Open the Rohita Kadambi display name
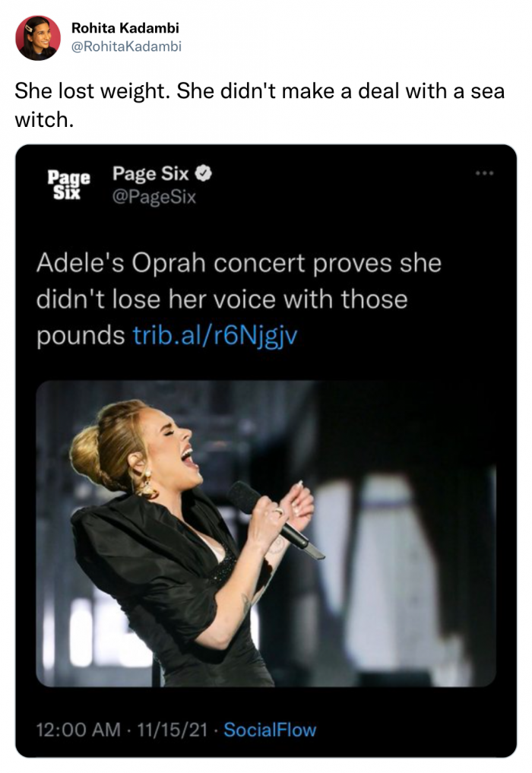Screen dimensions: 532x773 coord(125,28)
